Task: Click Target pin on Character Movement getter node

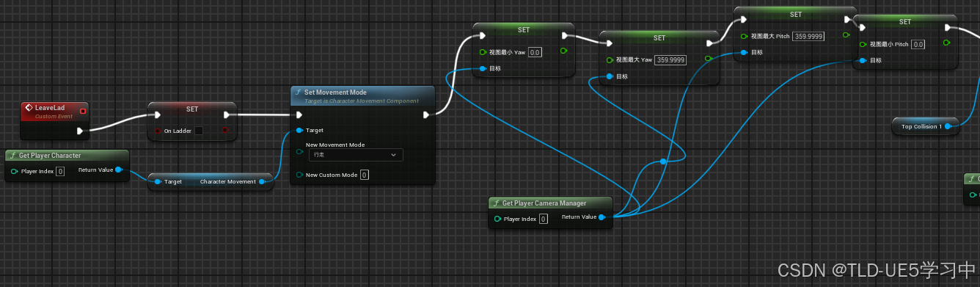Action: point(158,181)
